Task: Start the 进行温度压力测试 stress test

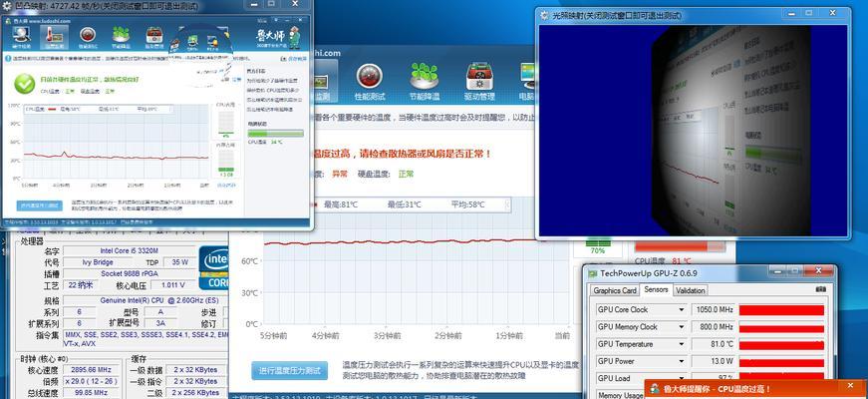Action: [290, 371]
